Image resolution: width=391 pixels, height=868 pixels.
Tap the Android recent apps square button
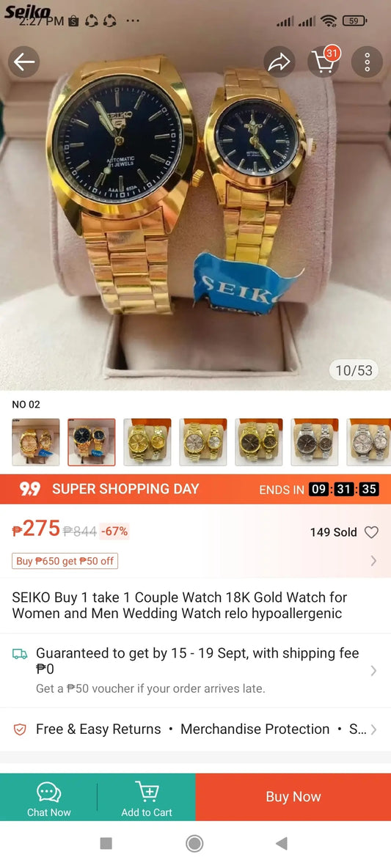point(106,844)
